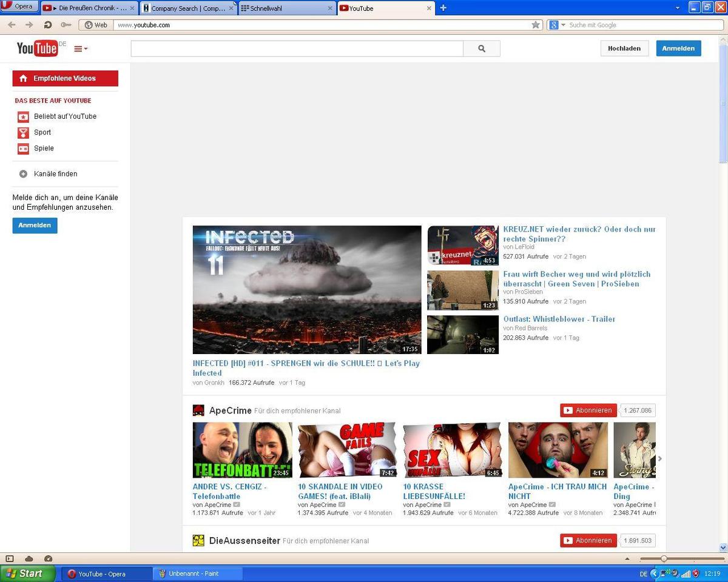Click the red security shield tray icon
Viewport: 728px width, 582px height.
tap(696, 574)
